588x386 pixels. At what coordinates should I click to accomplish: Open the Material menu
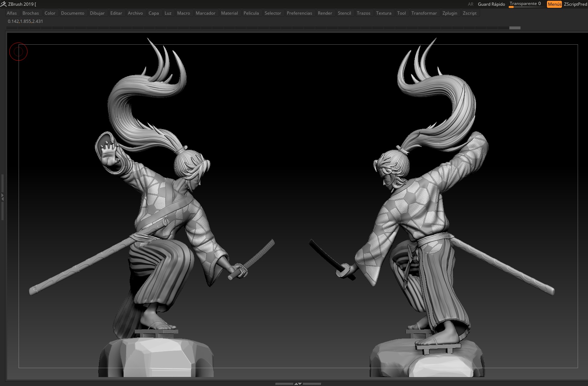click(229, 13)
